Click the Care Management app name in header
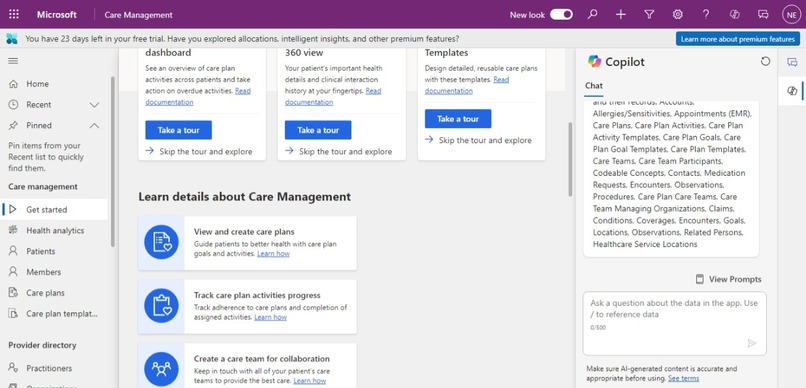Viewport: 806px width, 388px height. click(x=138, y=15)
